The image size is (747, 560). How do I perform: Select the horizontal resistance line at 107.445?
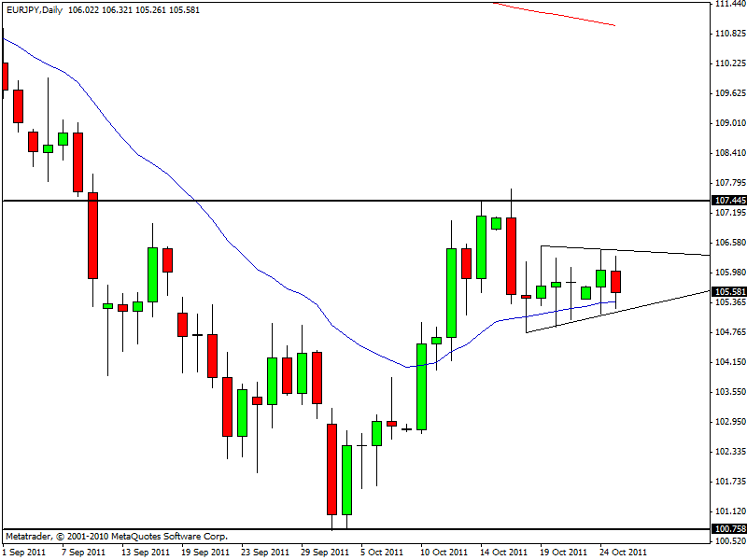(280, 201)
